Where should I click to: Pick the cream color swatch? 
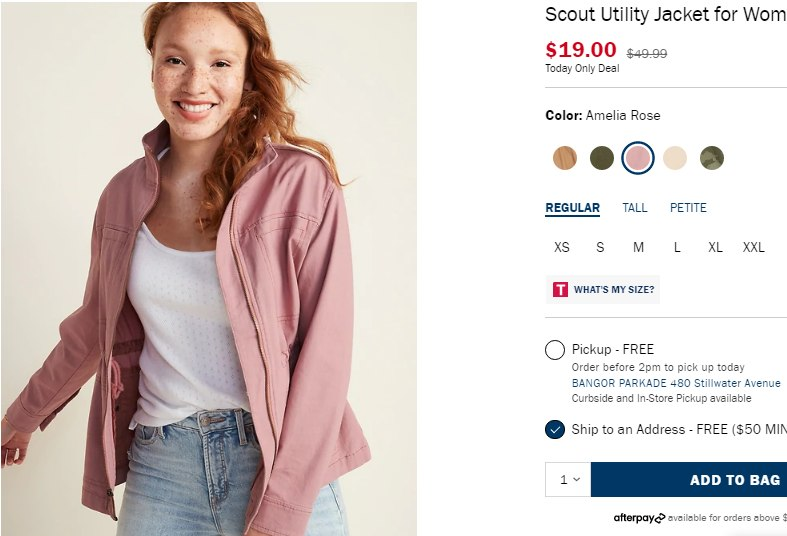675,158
